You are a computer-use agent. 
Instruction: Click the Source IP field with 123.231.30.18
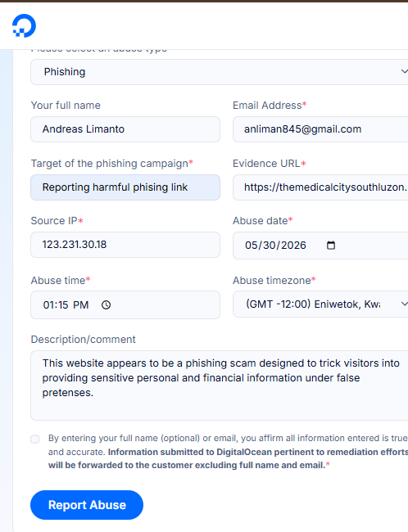coord(125,245)
